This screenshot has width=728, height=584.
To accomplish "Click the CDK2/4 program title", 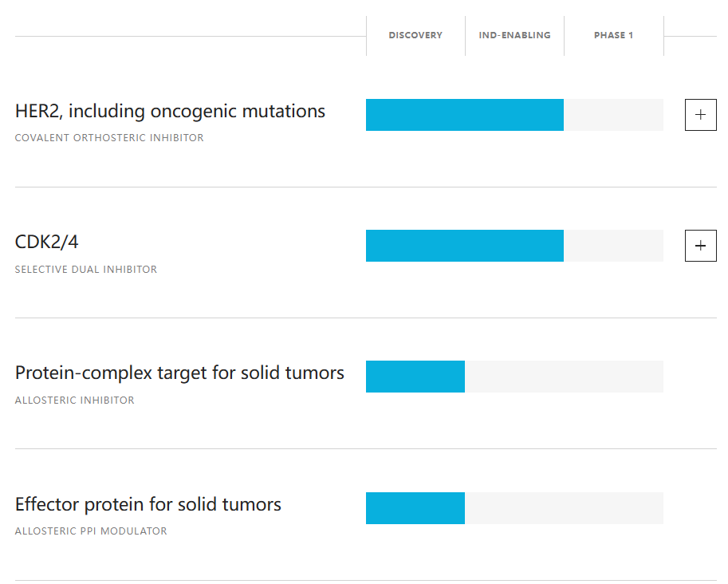I will click(x=47, y=242).
